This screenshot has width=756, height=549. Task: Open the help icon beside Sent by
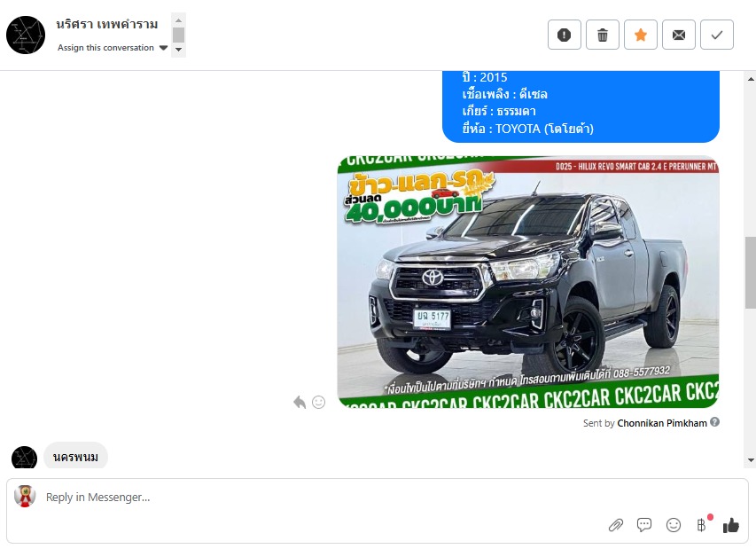[714, 422]
